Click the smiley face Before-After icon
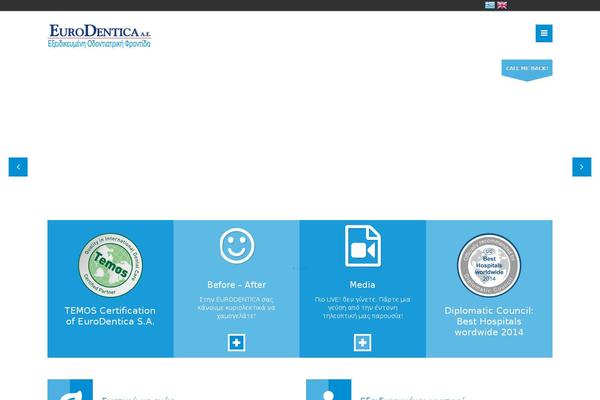The height and width of the screenshot is (400, 600). click(237, 246)
